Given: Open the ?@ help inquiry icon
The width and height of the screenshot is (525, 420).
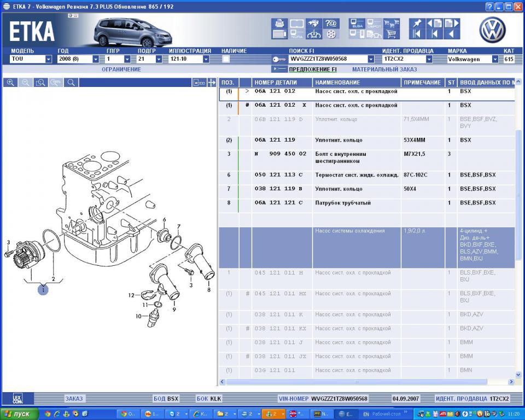Looking at the screenshot, I should pos(331,24).
